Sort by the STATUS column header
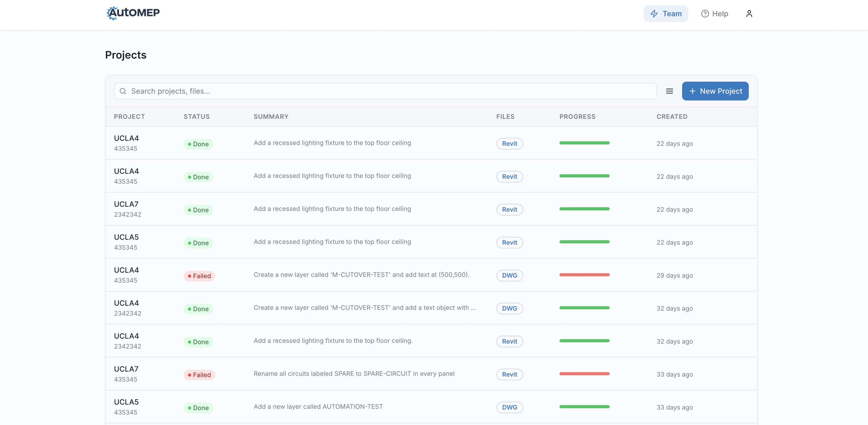Viewport: 868px width, 425px height. tap(196, 117)
